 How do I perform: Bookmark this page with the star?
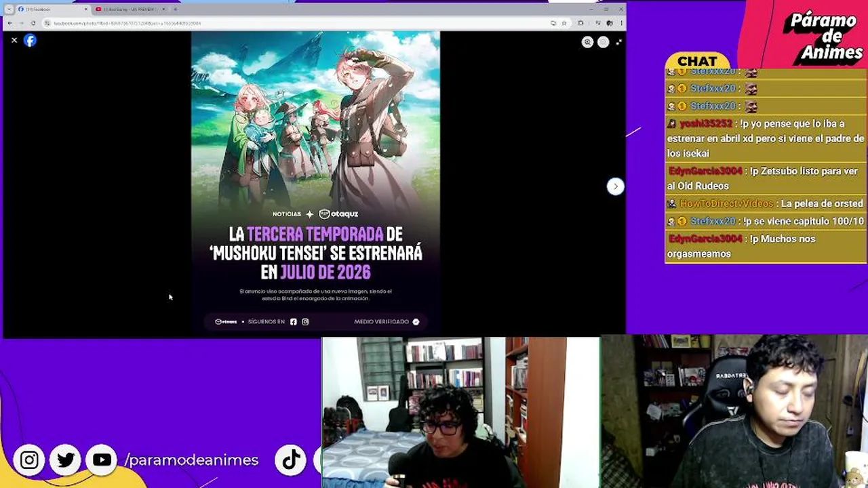click(564, 23)
